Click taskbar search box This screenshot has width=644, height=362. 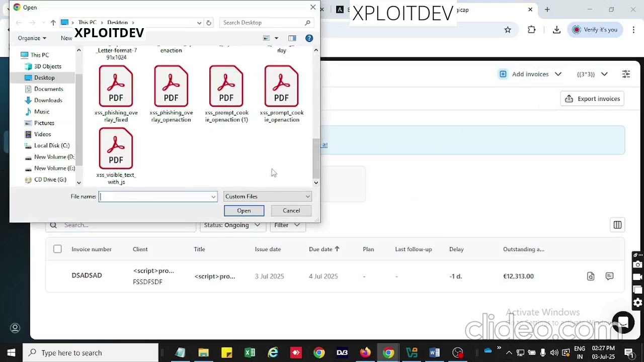click(91, 352)
